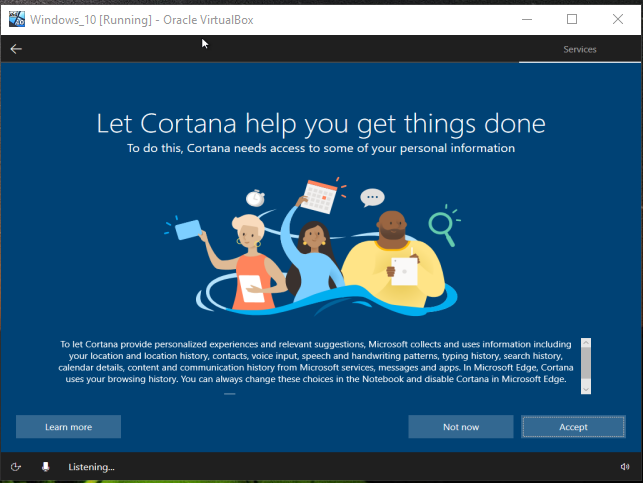Go back using the back arrow

(16, 49)
